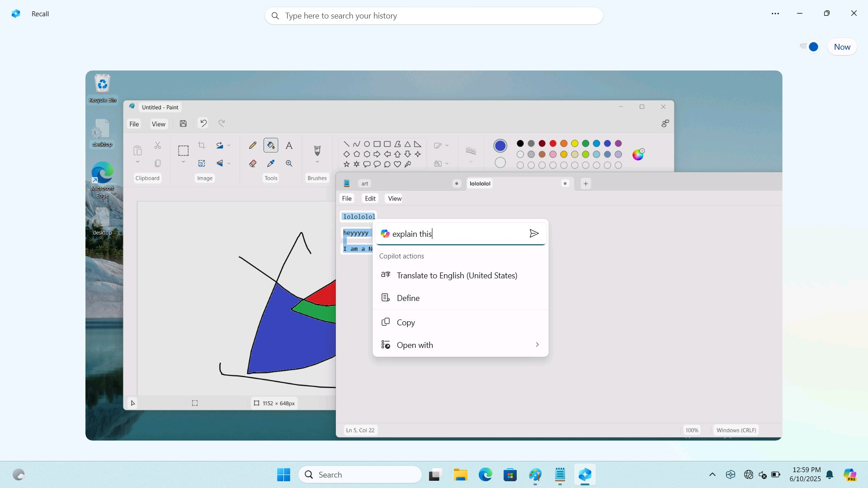868x488 pixels.
Task: Select the Pencil tool in Paint
Action: 253,145
